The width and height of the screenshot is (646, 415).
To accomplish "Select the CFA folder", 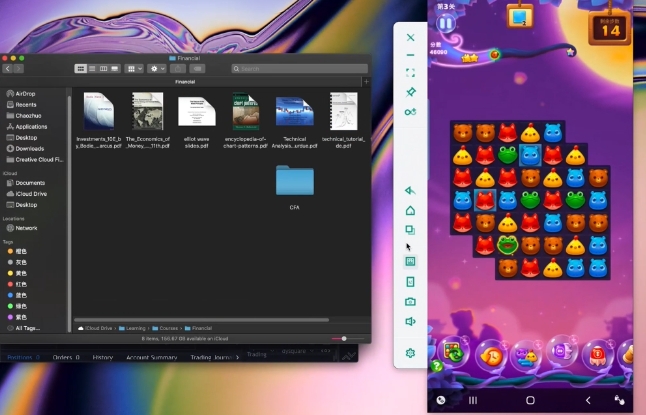I will (x=295, y=182).
